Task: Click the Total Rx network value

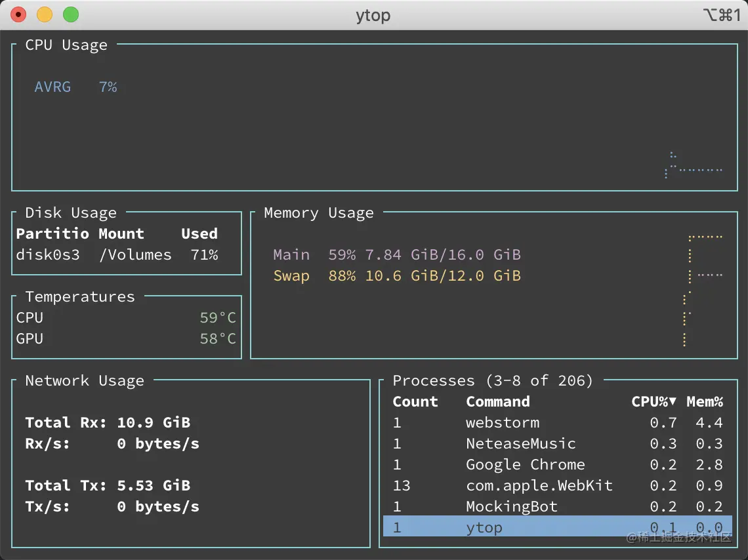Action: pyautogui.click(x=154, y=422)
